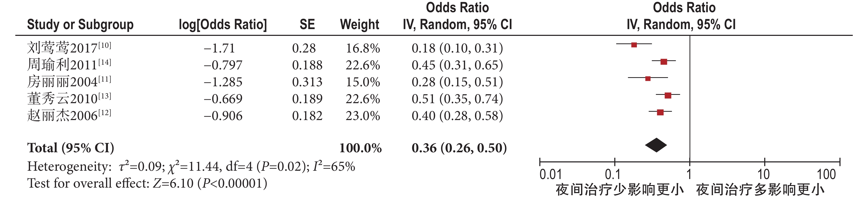The height and width of the screenshot is (198, 868).
Task: Click the SE column header
Action: click(x=307, y=25)
